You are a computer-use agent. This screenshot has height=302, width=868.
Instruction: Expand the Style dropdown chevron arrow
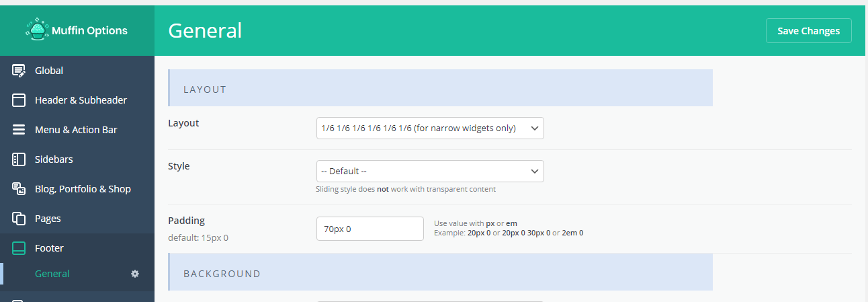pyautogui.click(x=535, y=172)
